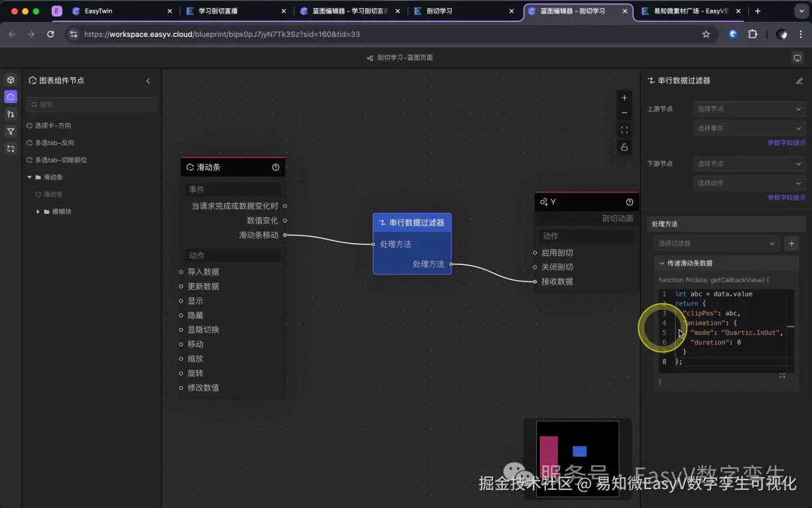Open browser extensions puzzle icon
Image resolution: width=812 pixels, height=508 pixels.
[x=753, y=34]
